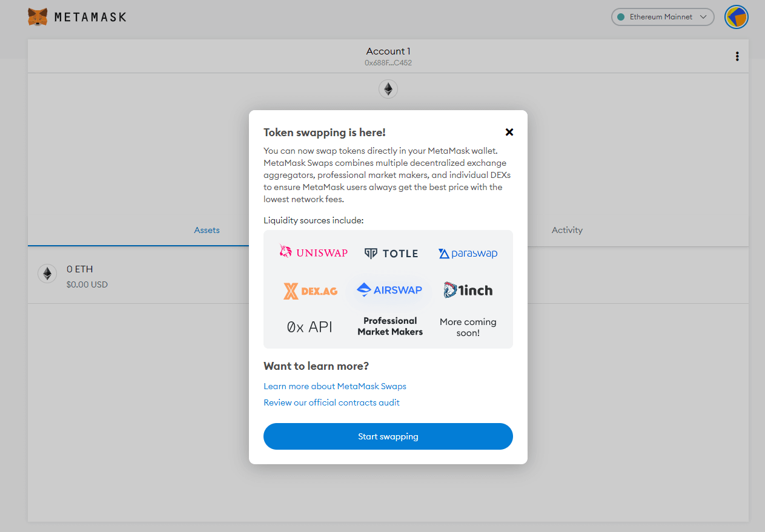765x532 pixels.
Task: Close the Token swapping popup
Action: 509,132
